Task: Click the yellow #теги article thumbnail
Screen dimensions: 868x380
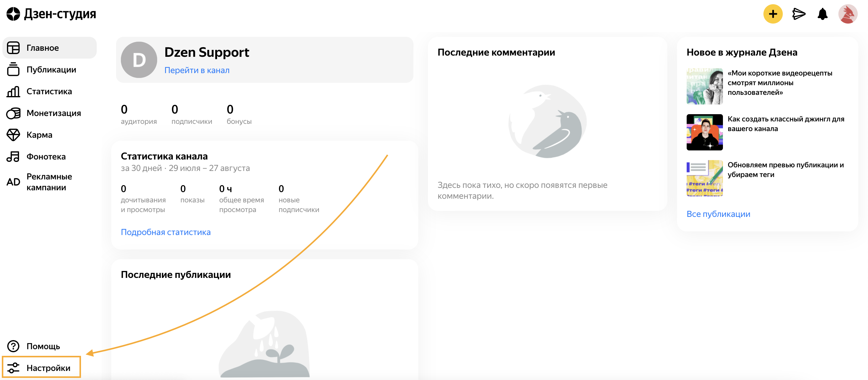Action: click(704, 178)
